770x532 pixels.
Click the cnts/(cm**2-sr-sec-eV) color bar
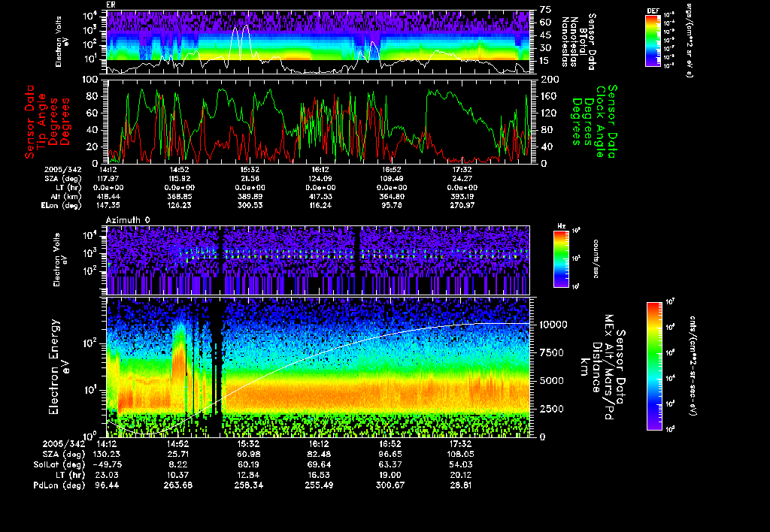point(654,366)
